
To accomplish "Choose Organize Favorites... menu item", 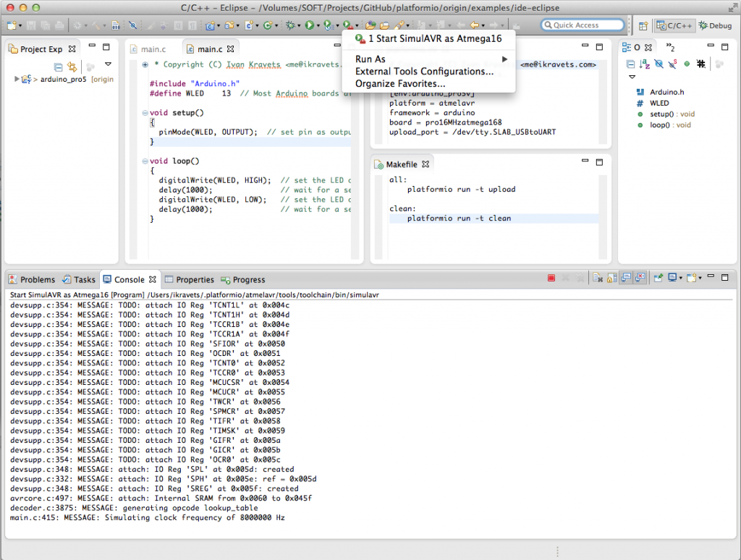I will click(428, 84).
